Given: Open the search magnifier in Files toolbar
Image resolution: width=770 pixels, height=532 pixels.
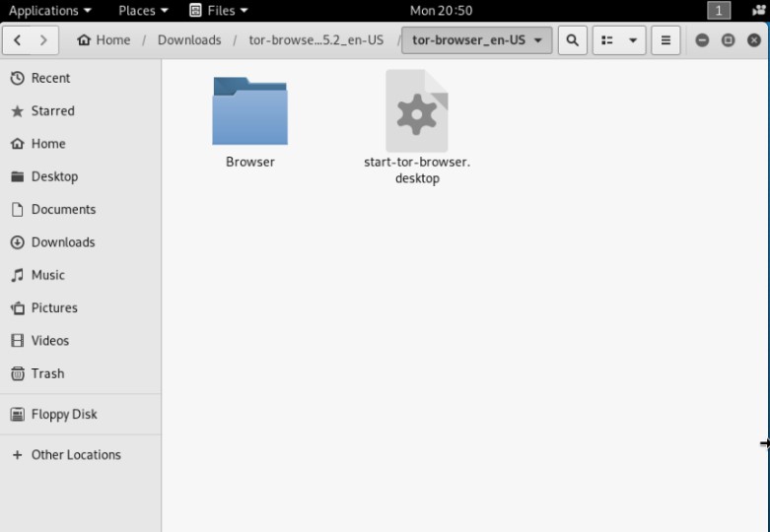Looking at the screenshot, I should 572,40.
